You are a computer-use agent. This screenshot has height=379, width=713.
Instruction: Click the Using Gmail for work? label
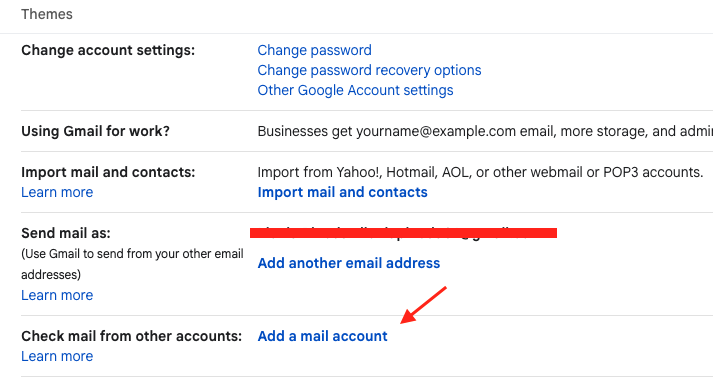coord(95,131)
